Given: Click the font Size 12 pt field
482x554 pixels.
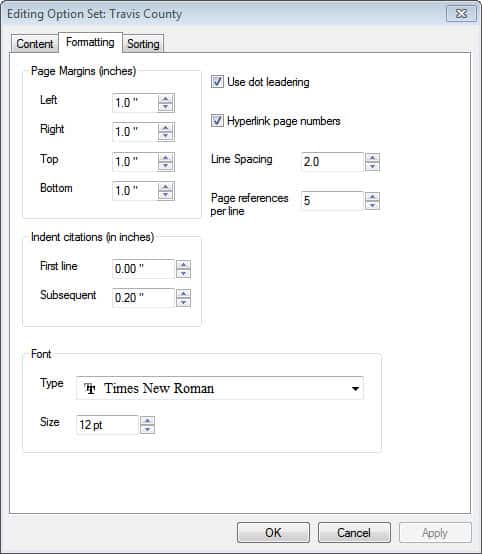Looking at the screenshot, I should (107, 425).
